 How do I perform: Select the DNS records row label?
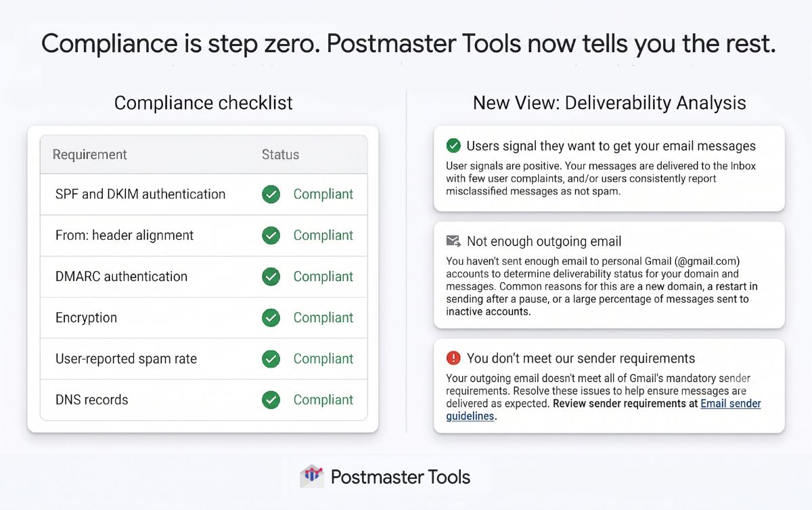(x=91, y=400)
